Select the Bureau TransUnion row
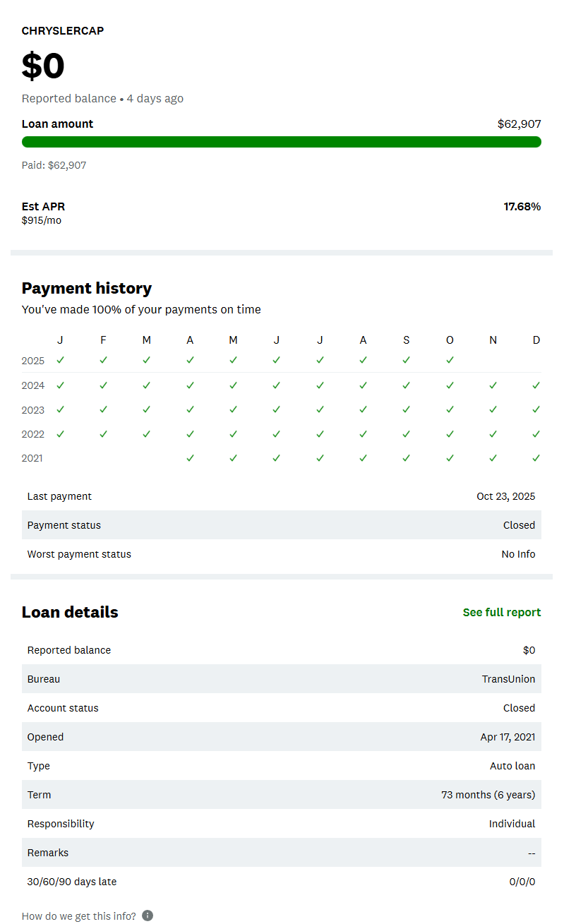564x924 pixels. [x=281, y=679]
